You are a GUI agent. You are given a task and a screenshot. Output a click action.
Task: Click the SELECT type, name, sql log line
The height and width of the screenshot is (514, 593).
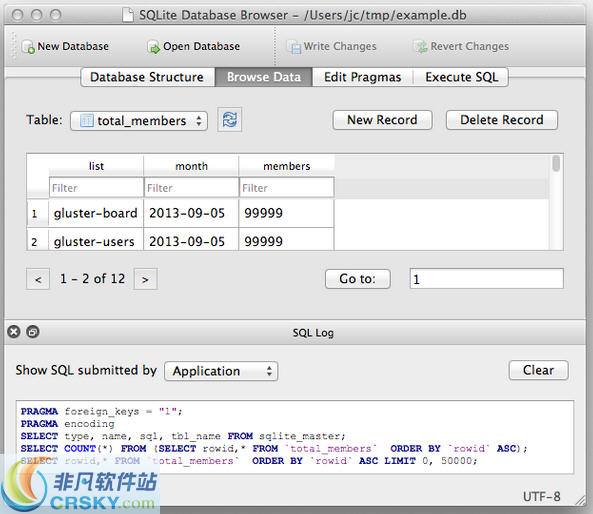[183, 436]
